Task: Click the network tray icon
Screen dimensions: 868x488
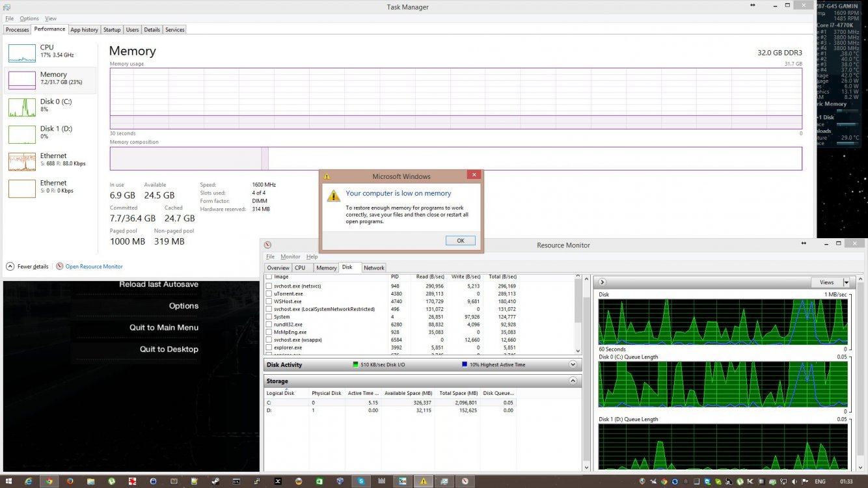Action: [x=783, y=481]
